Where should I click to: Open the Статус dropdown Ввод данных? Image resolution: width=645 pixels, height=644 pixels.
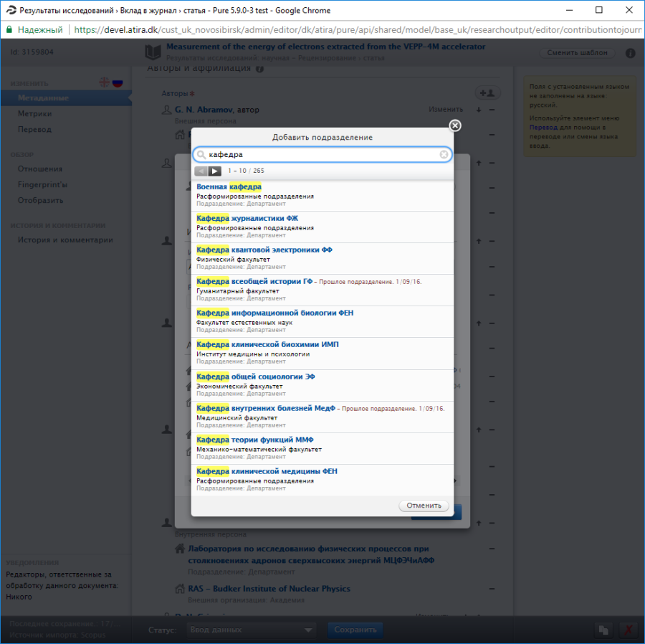251,630
